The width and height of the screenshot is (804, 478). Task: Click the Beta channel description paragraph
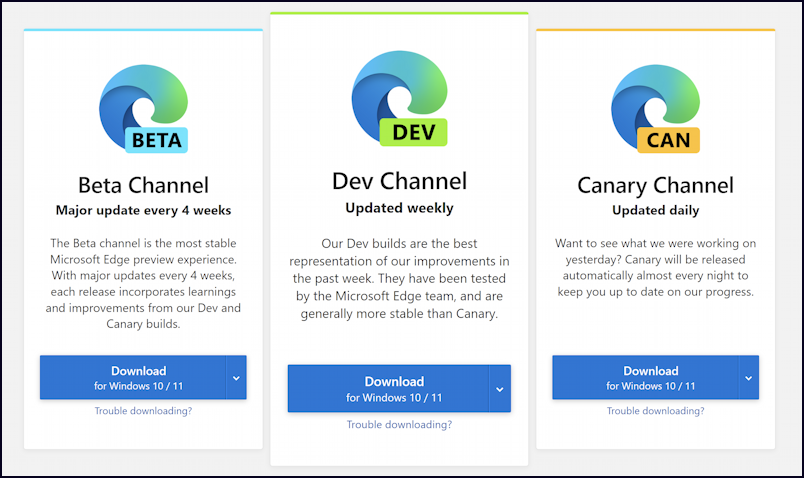tap(143, 283)
